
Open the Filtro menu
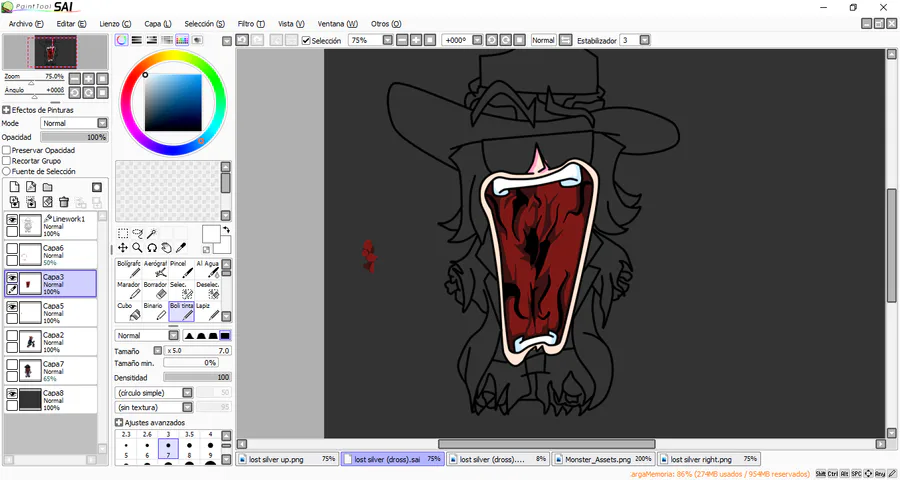click(251, 24)
